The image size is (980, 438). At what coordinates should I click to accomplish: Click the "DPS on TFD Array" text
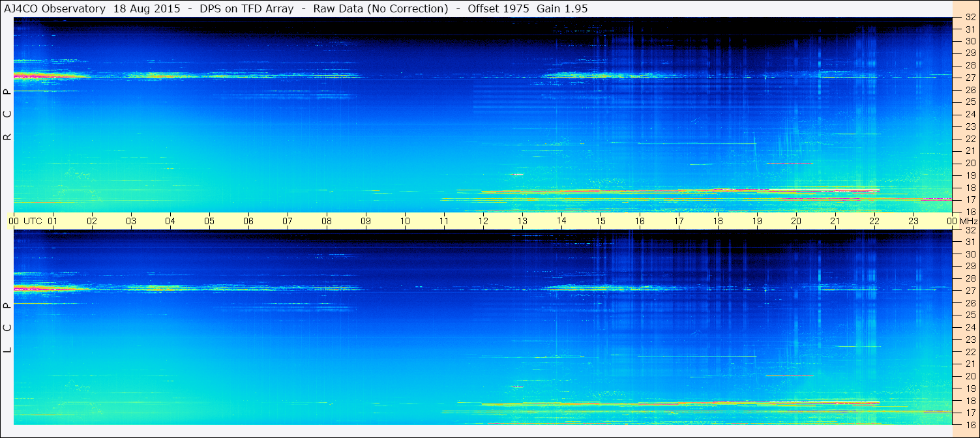tap(248, 8)
